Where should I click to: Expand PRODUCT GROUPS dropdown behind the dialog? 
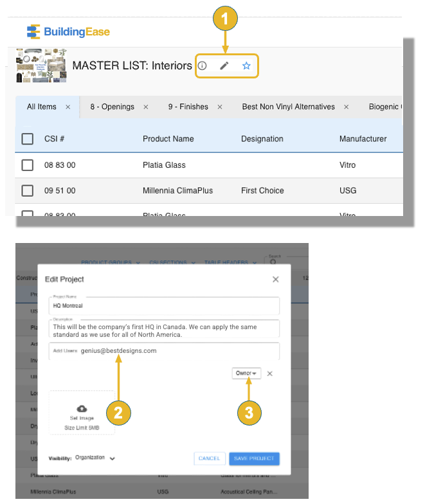click(x=111, y=262)
